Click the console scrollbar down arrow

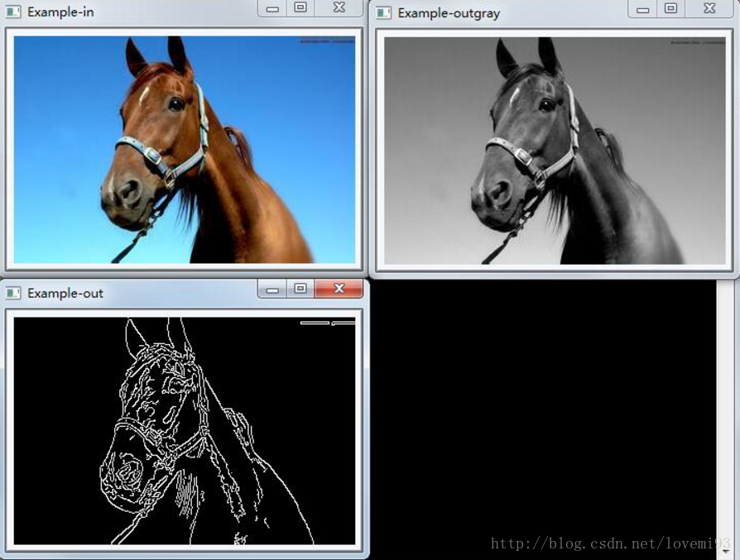725,551
